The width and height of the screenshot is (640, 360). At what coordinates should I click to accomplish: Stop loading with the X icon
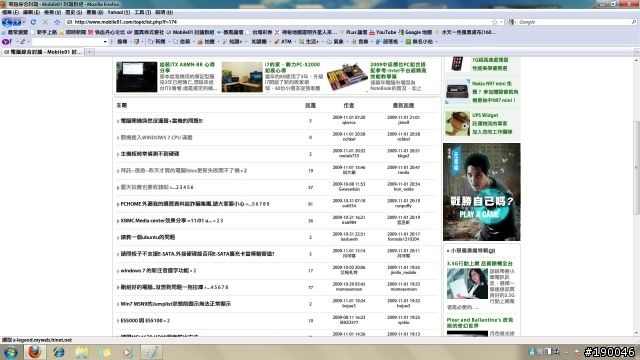pos(45,22)
